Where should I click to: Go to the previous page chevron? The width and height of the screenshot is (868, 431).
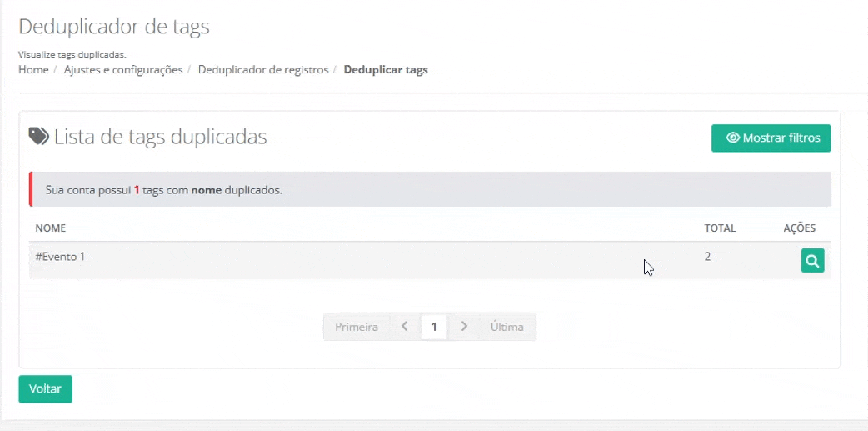click(405, 327)
